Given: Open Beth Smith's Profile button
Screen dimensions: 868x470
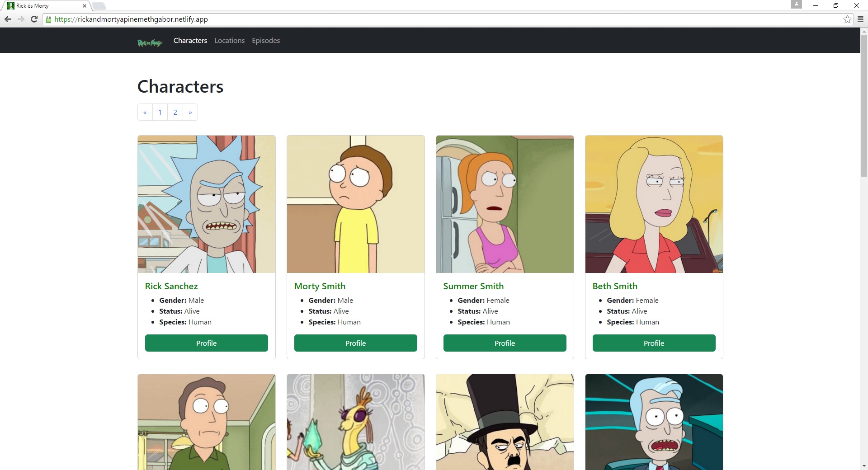Looking at the screenshot, I should click(654, 343).
